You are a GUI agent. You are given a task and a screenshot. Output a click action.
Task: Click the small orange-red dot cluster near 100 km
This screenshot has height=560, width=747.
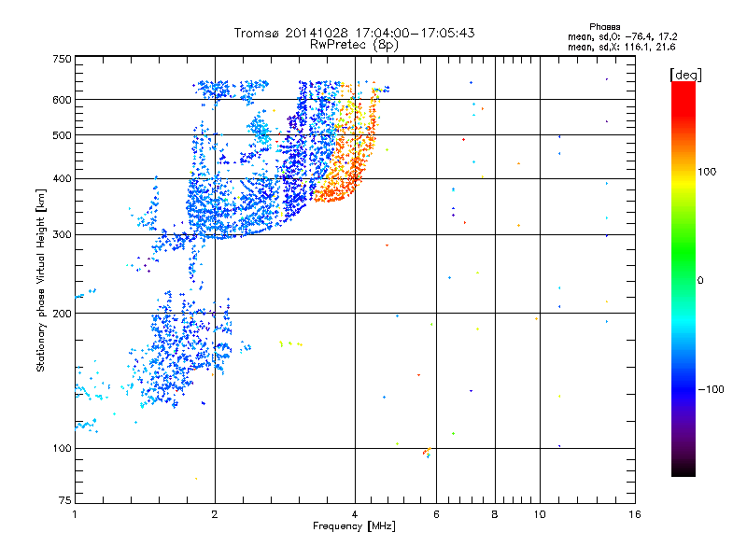pos(427,452)
